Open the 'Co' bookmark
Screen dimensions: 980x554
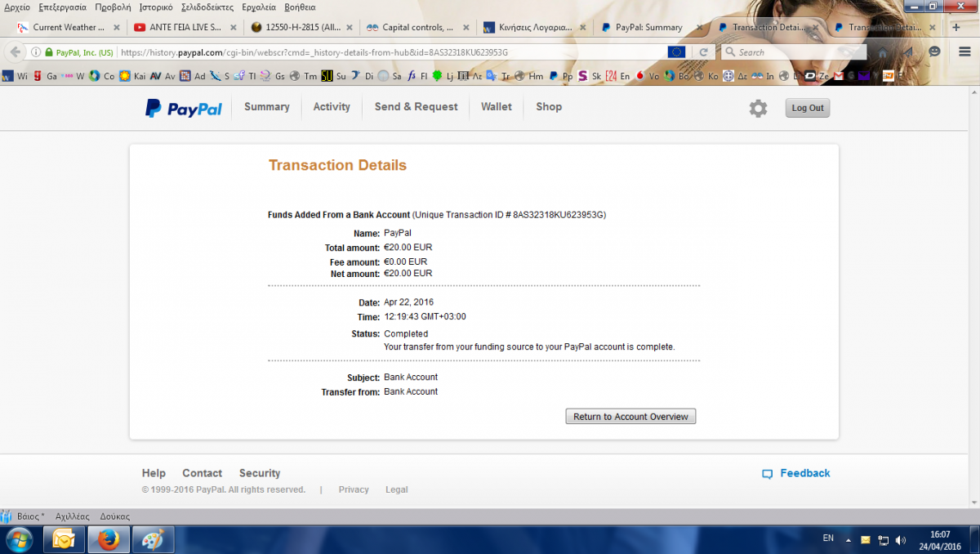pos(102,76)
